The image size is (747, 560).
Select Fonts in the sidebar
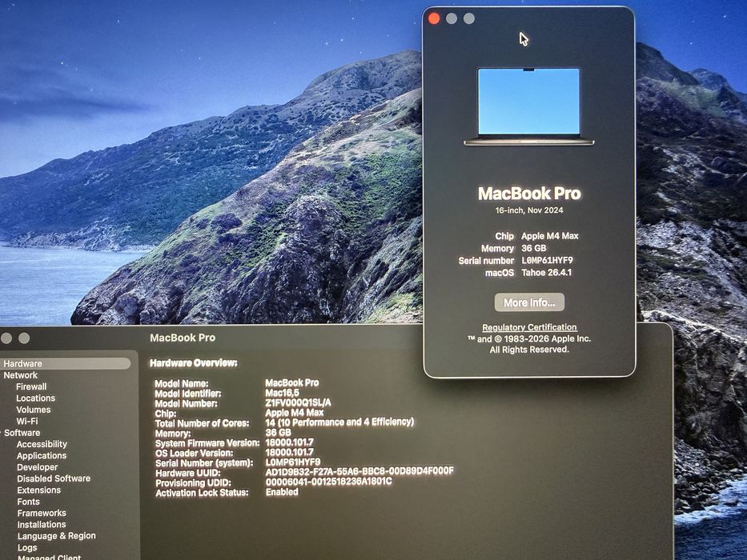click(29, 502)
